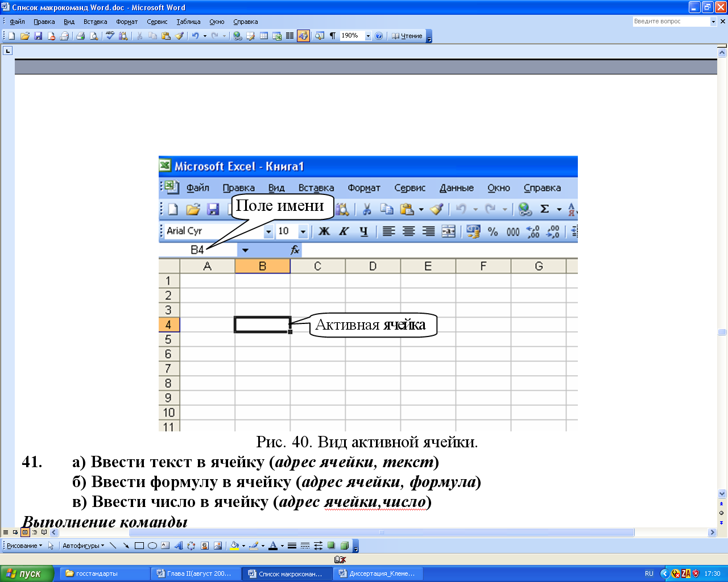Expand the Undo history dropdown arrow
This screenshot has height=582, width=728.
[205, 36]
